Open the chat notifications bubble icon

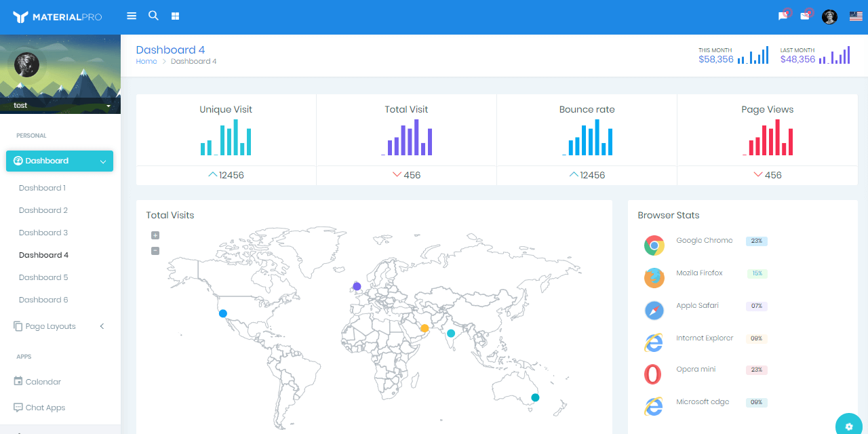tap(783, 16)
